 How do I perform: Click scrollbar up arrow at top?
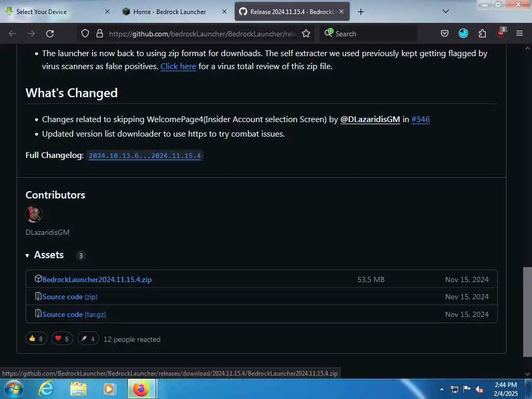click(x=527, y=48)
